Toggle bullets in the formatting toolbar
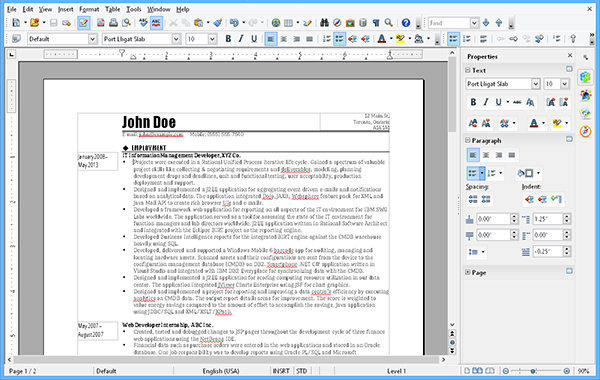Screen dimensions: 600x380 pos(339,39)
